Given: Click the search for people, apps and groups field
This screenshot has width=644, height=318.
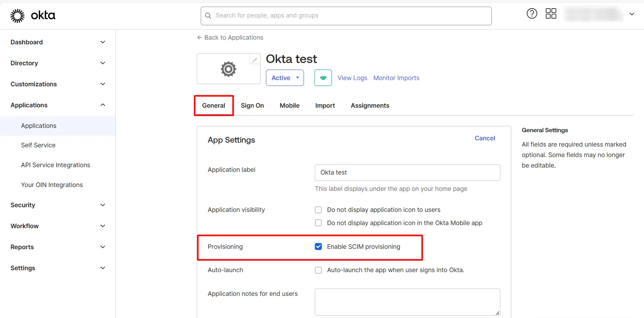Looking at the screenshot, I should (346, 16).
